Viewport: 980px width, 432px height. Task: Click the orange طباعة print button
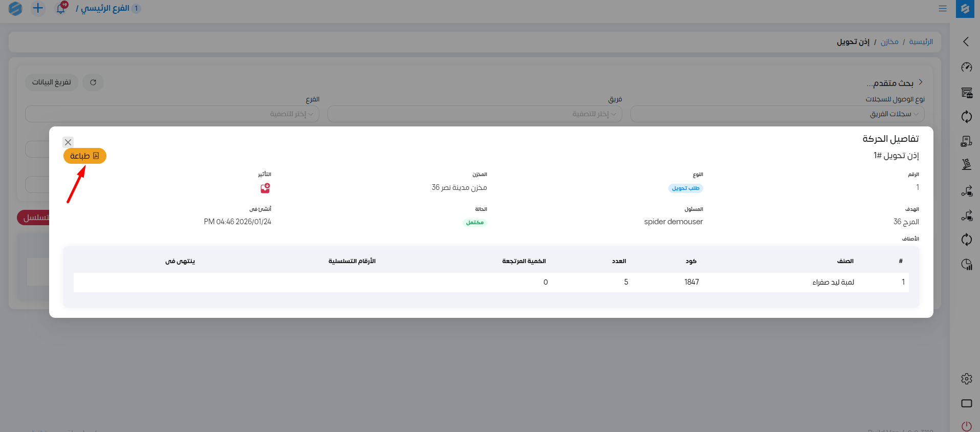(x=84, y=156)
